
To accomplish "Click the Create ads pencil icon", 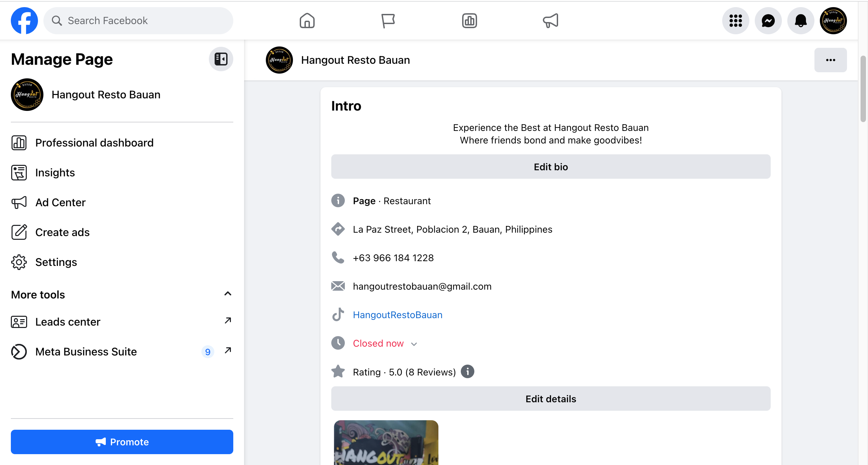I will pyautogui.click(x=19, y=232).
